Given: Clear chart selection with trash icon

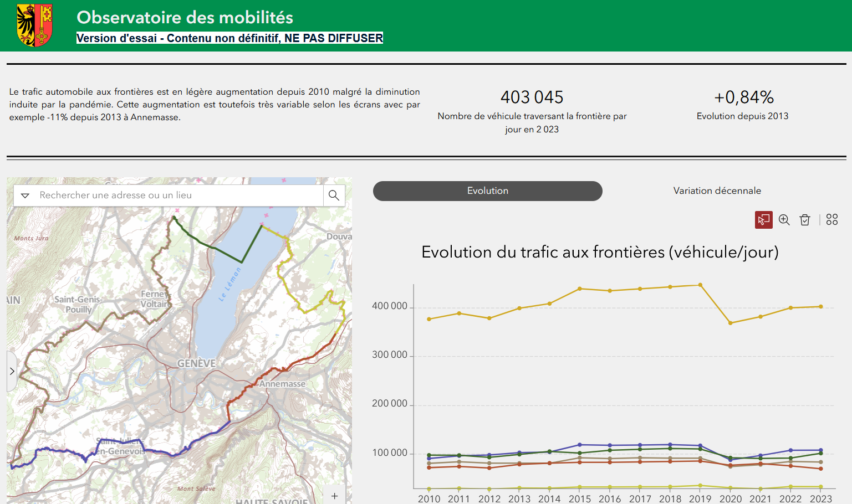Looking at the screenshot, I should 805,220.
